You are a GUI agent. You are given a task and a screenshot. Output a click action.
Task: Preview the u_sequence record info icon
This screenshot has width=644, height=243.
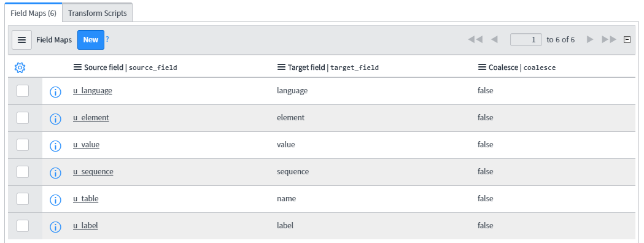pyautogui.click(x=55, y=173)
